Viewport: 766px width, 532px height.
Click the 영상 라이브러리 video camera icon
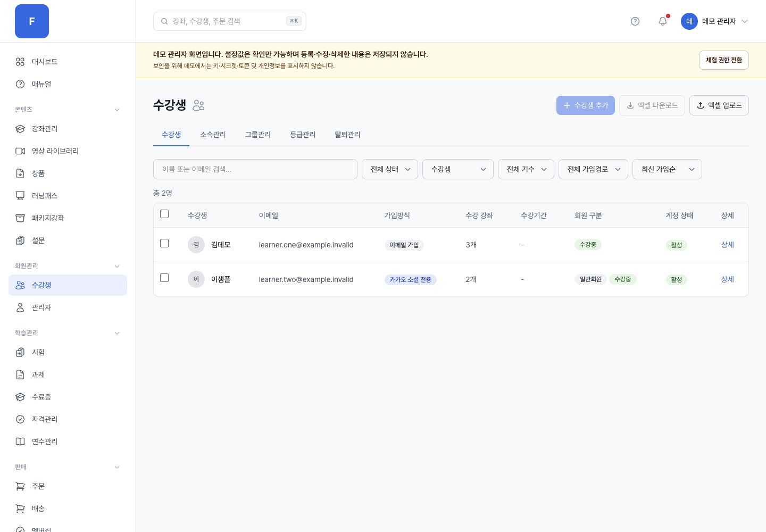[x=20, y=151]
